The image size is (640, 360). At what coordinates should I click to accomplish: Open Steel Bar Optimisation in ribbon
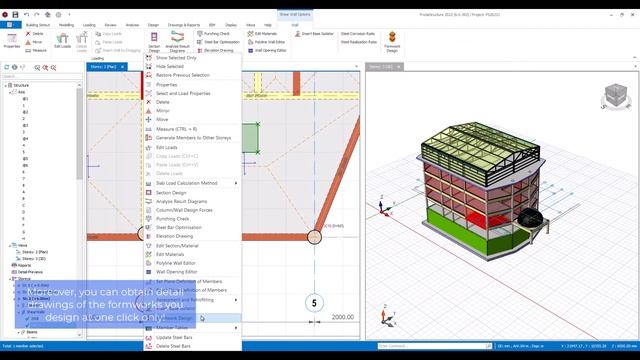(x=218, y=42)
